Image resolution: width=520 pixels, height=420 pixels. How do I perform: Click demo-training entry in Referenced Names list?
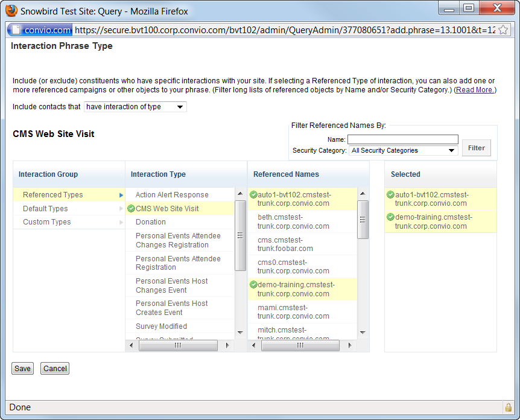coord(302,289)
